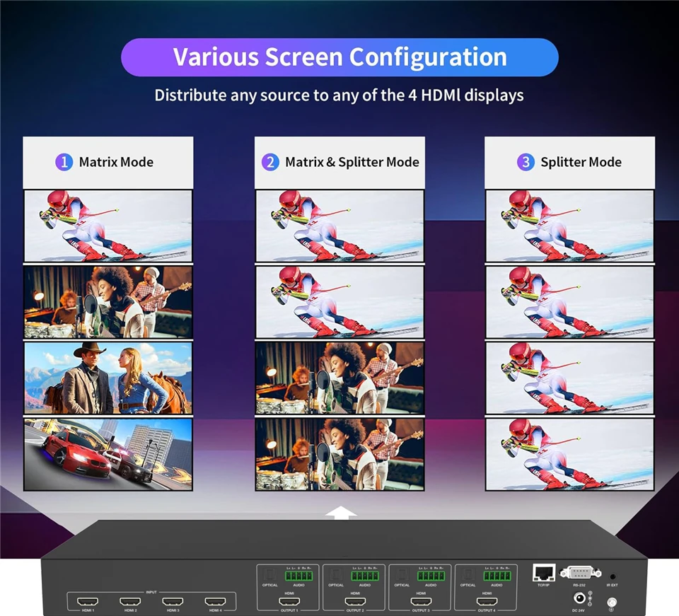The image size is (679, 616).
Task: Select the HDMI 4 input port
Action: 214,602
